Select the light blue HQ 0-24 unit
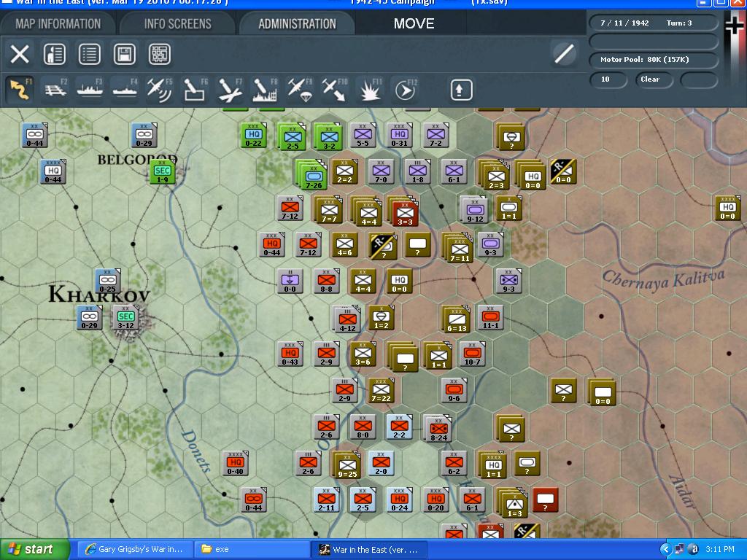This screenshot has height=560, width=747. click(x=400, y=499)
